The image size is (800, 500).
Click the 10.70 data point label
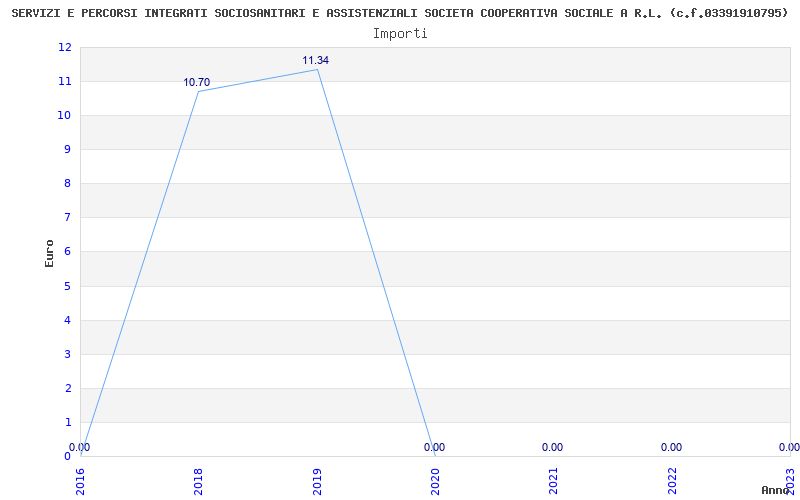[196, 82]
